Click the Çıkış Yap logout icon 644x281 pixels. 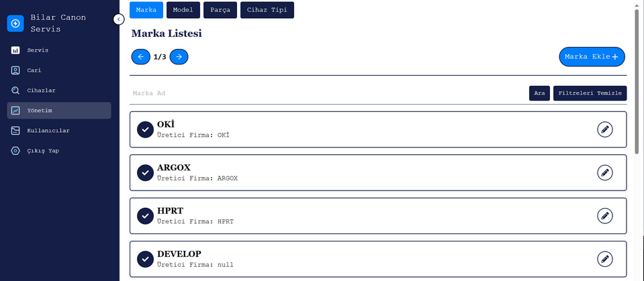(15, 151)
